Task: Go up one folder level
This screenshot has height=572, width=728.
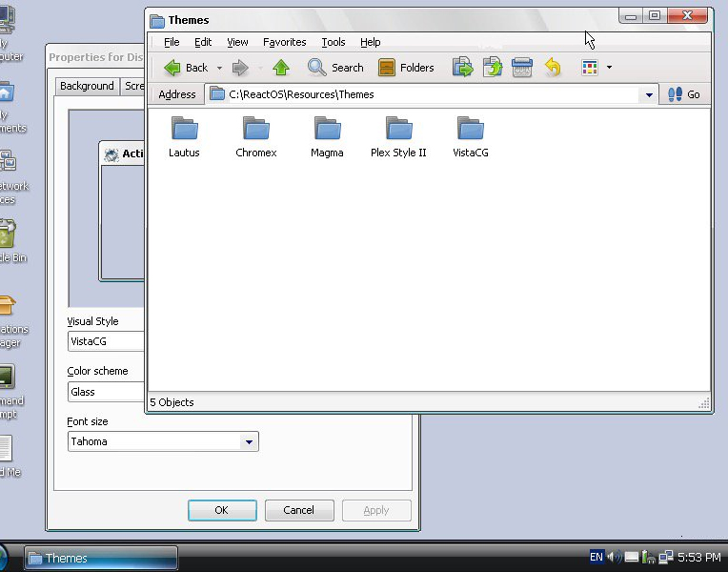Action: [x=281, y=68]
